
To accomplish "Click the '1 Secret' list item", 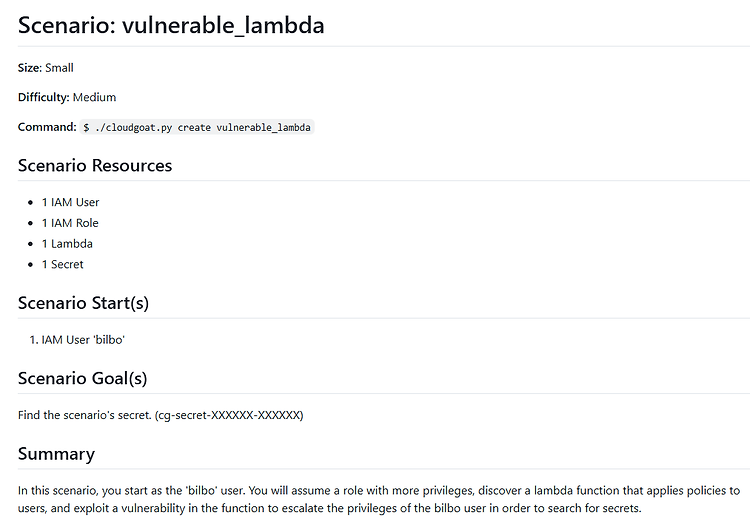I will [x=62, y=265].
